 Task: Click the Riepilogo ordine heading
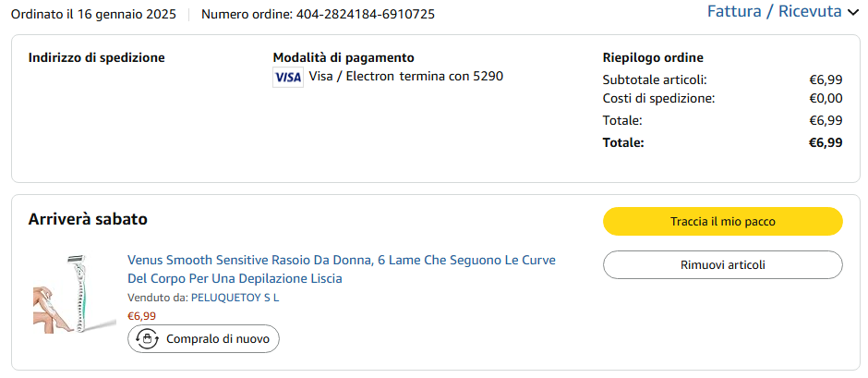[x=653, y=57]
